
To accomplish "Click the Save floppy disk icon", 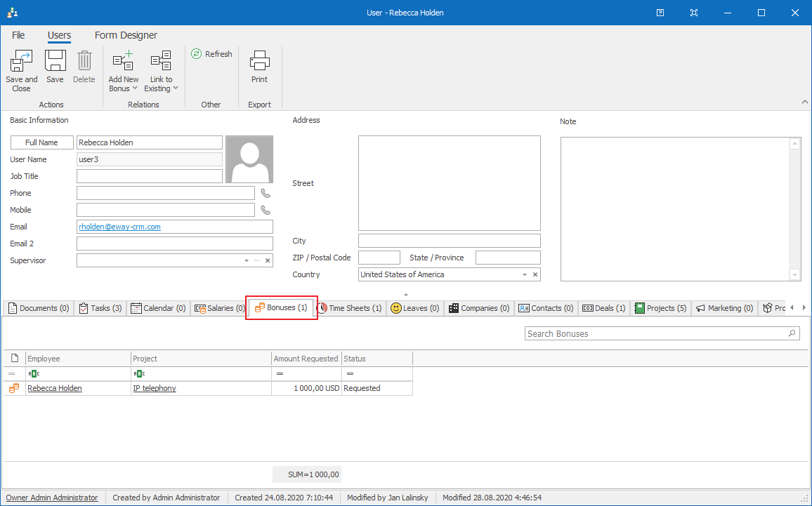I will [55, 60].
